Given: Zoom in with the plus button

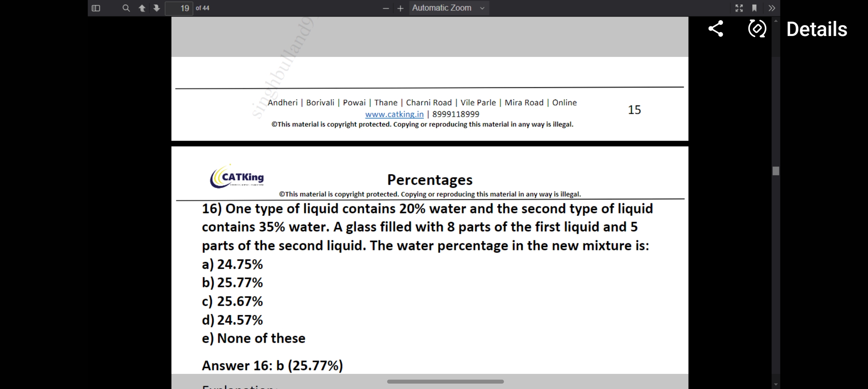Looking at the screenshot, I should pyautogui.click(x=400, y=8).
